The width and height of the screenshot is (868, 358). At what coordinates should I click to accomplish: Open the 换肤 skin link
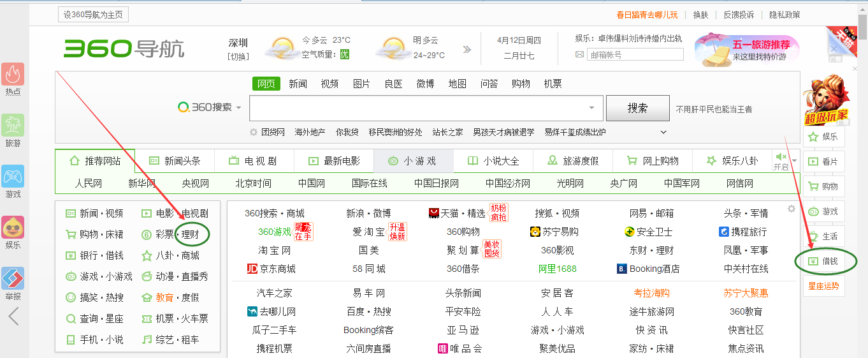[x=700, y=15]
